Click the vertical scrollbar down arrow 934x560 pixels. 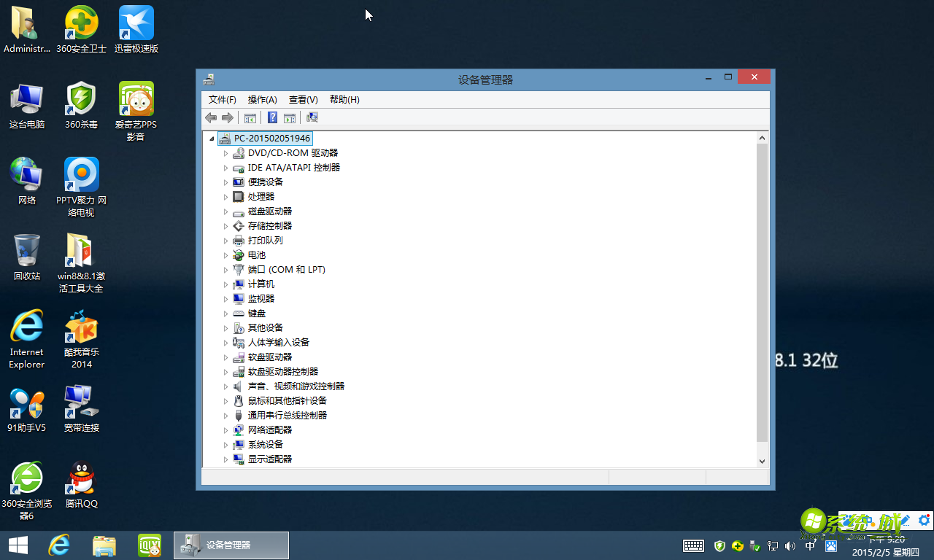[762, 461]
